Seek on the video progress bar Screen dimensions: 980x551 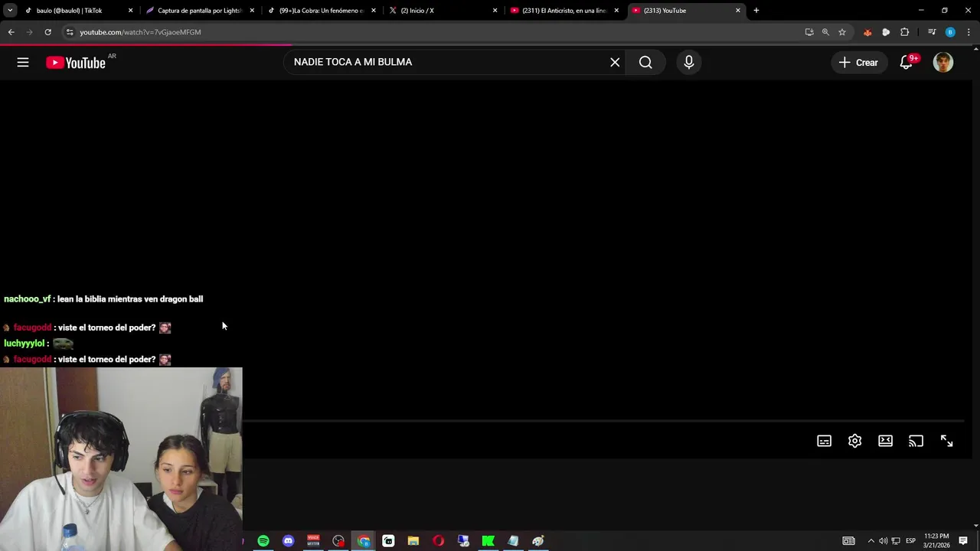tap(603, 421)
